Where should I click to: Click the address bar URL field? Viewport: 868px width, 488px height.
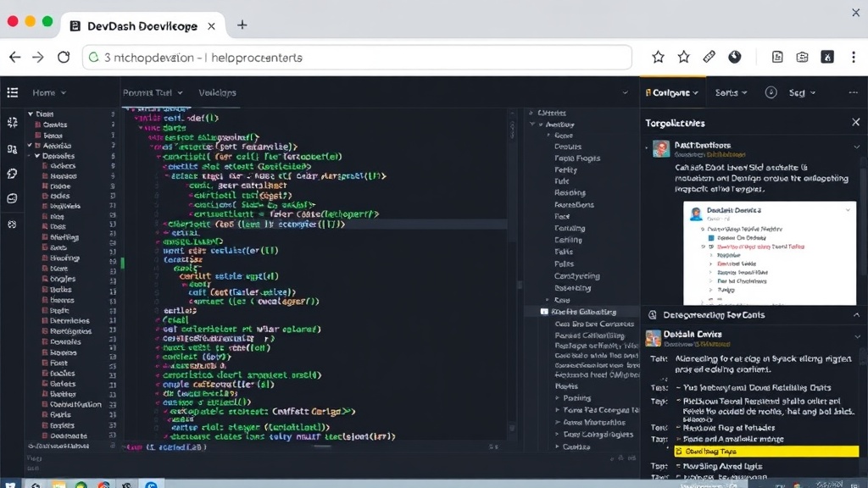pos(357,57)
